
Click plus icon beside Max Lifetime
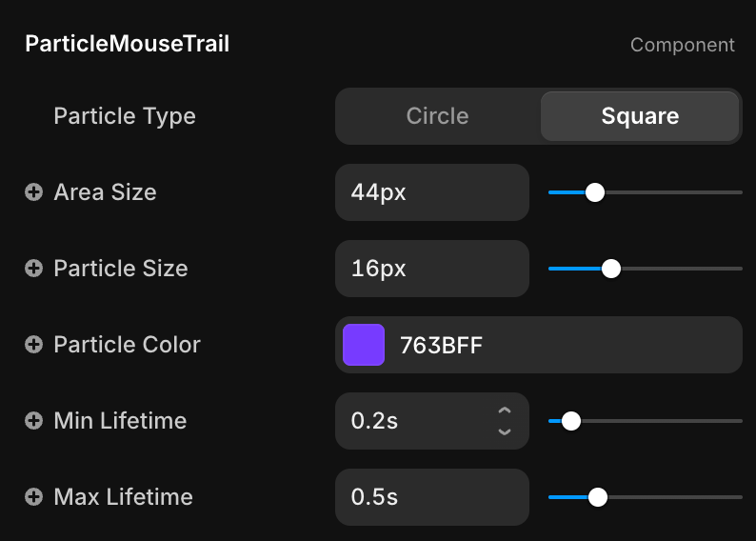click(33, 497)
